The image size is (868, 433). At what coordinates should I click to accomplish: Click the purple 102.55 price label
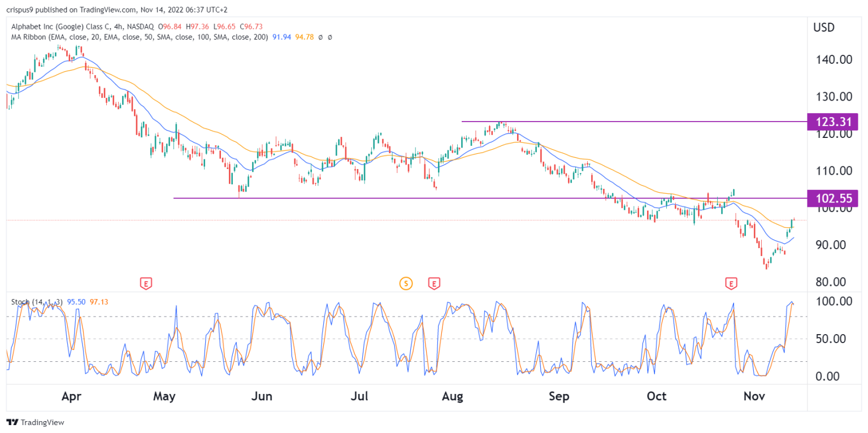[x=834, y=198]
